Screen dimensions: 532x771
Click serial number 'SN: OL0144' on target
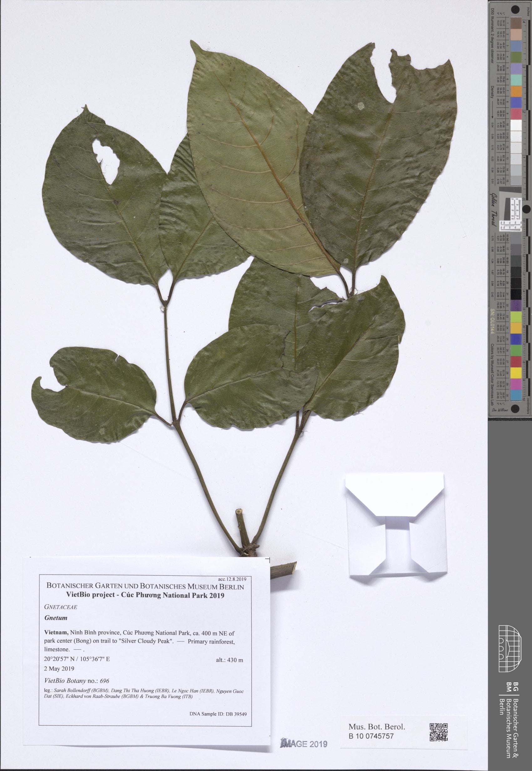(x=492, y=321)
